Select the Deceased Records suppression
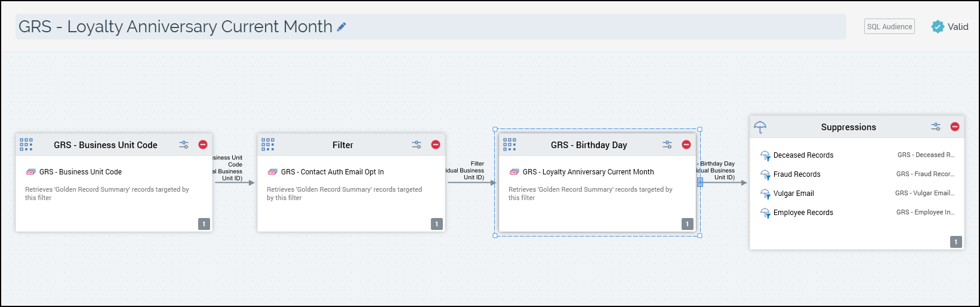This screenshot has height=307, width=980. [x=803, y=155]
